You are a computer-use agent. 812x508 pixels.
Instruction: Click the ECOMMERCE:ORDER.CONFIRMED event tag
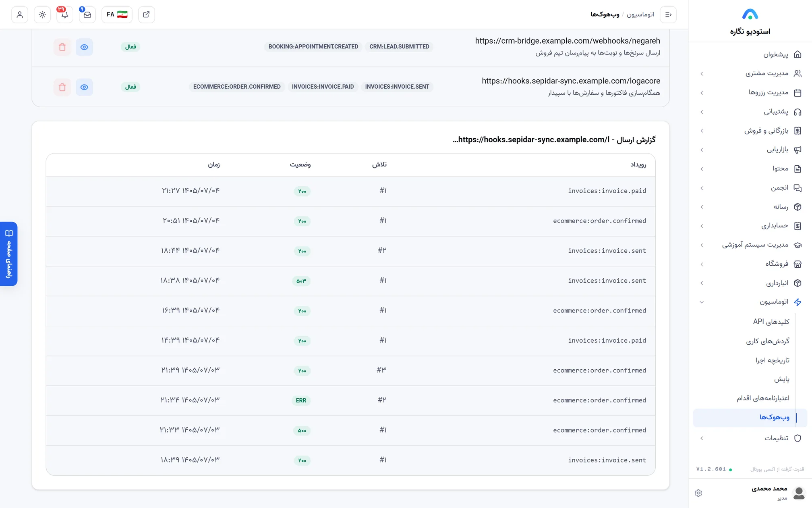pos(237,87)
